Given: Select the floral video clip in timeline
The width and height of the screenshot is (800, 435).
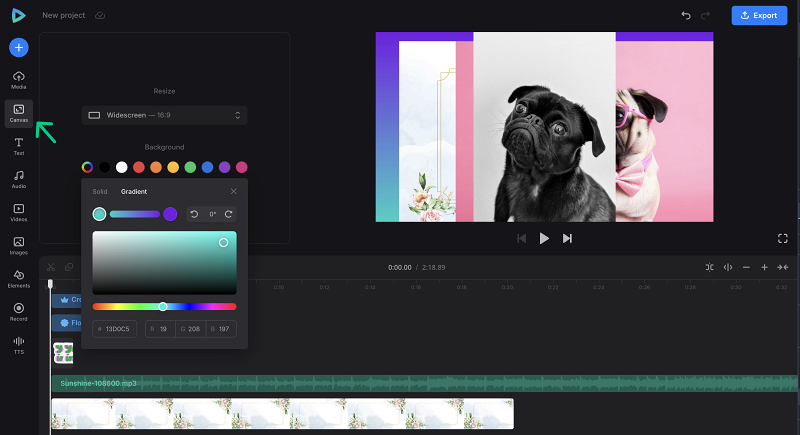Looking at the screenshot, I should coord(283,414).
